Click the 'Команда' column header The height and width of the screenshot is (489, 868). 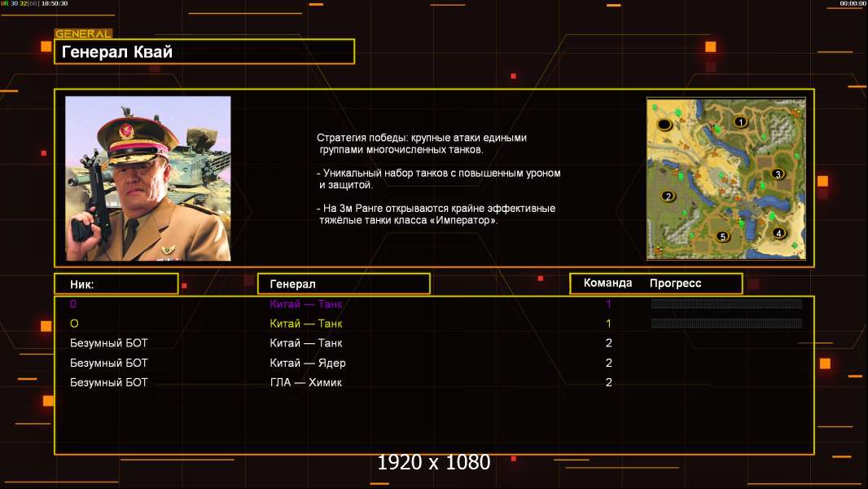click(607, 283)
